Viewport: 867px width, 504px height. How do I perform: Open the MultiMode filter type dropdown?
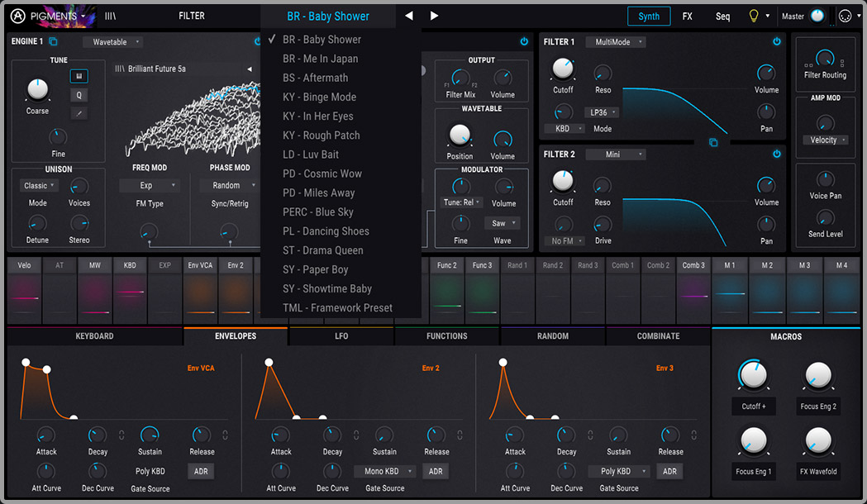pyautogui.click(x=616, y=42)
